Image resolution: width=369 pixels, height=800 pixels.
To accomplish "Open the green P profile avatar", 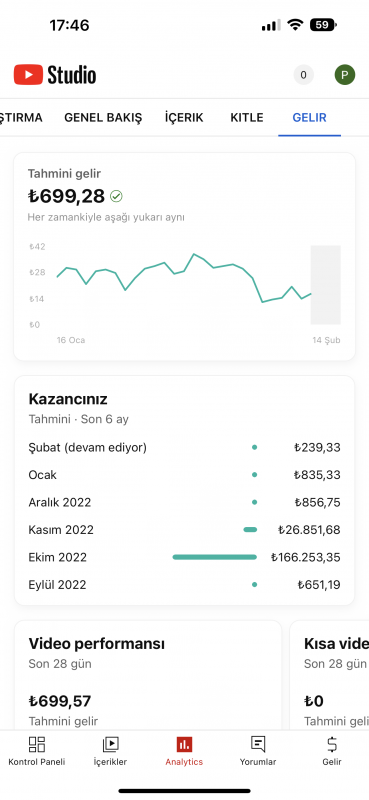I will (x=345, y=75).
